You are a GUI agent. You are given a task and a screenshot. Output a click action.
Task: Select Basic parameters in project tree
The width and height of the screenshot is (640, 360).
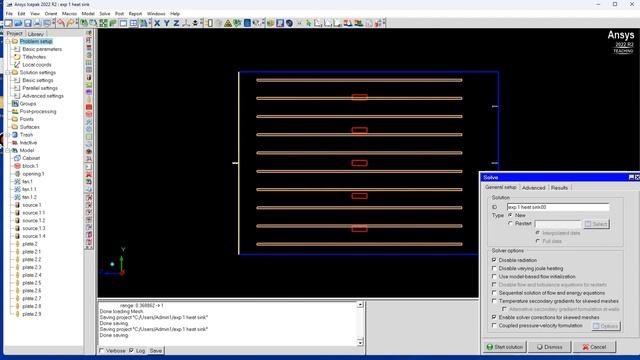pos(42,49)
